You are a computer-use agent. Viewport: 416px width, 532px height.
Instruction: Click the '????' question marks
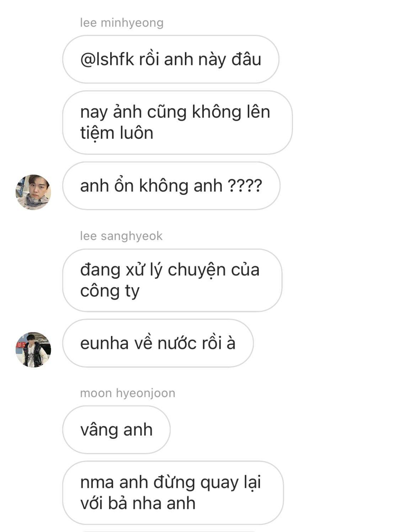pos(245,186)
